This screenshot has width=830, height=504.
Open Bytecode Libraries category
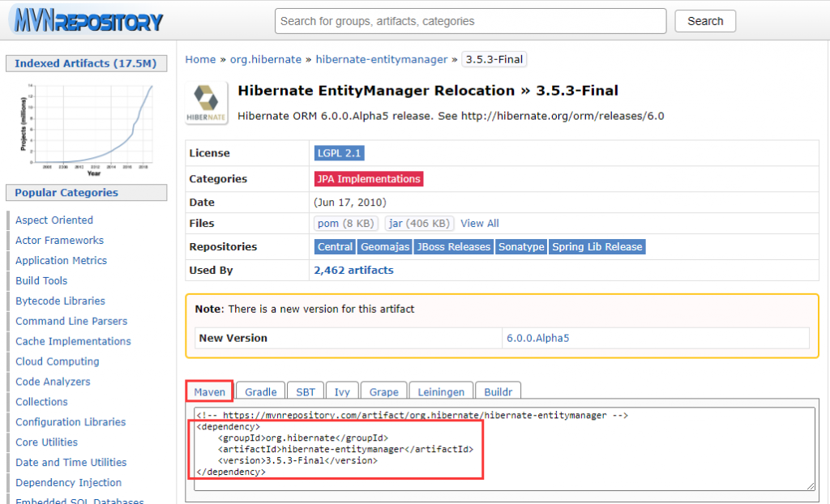[60, 301]
